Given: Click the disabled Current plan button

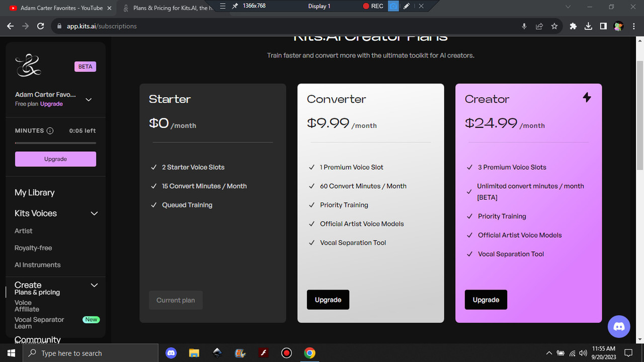Looking at the screenshot, I should click(x=176, y=300).
